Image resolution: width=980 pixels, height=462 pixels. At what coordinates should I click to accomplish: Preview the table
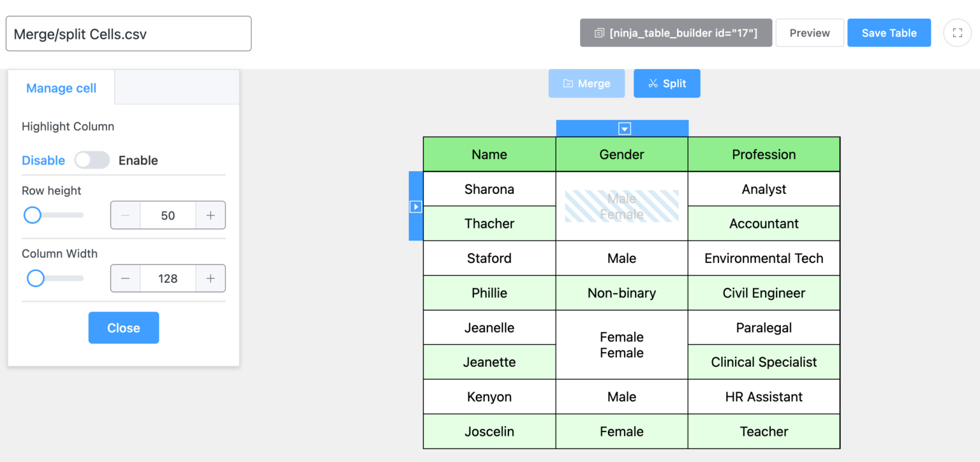coord(809,33)
